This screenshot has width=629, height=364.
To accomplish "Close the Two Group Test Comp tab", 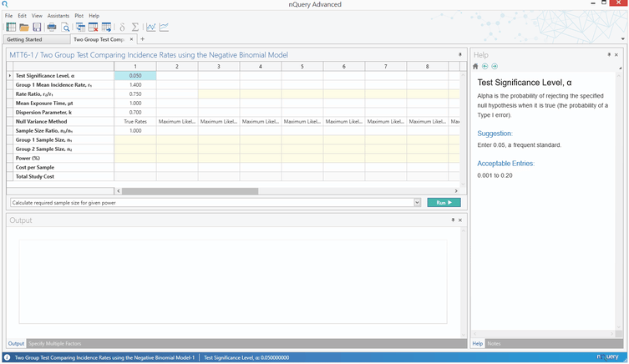I will coord(131,39).
